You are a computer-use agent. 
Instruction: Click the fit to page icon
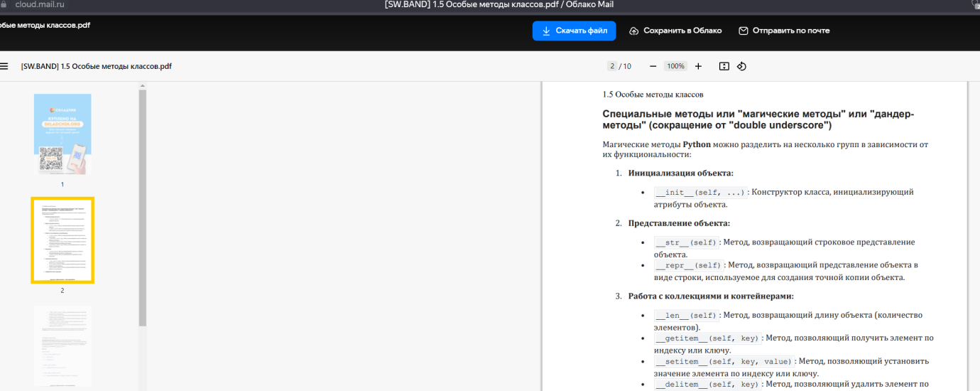[x=724, y=66]
